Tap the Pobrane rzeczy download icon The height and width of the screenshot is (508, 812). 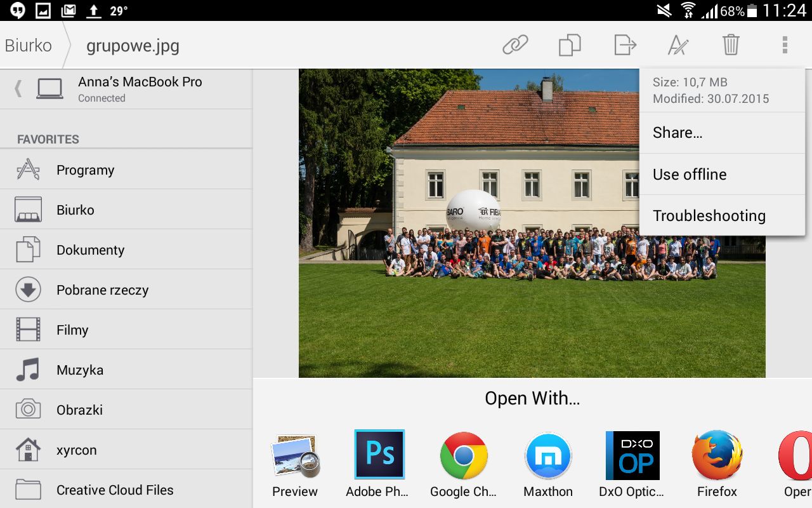[28, 290]
